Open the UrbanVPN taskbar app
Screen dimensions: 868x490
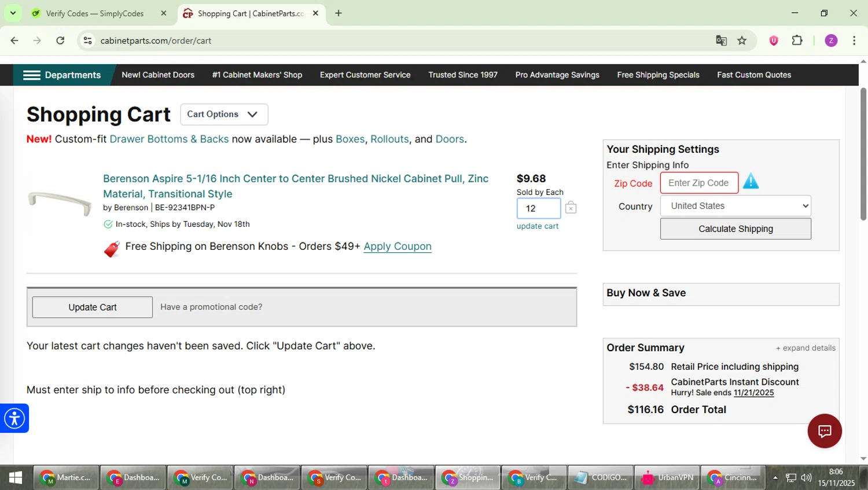click(668, 478)
